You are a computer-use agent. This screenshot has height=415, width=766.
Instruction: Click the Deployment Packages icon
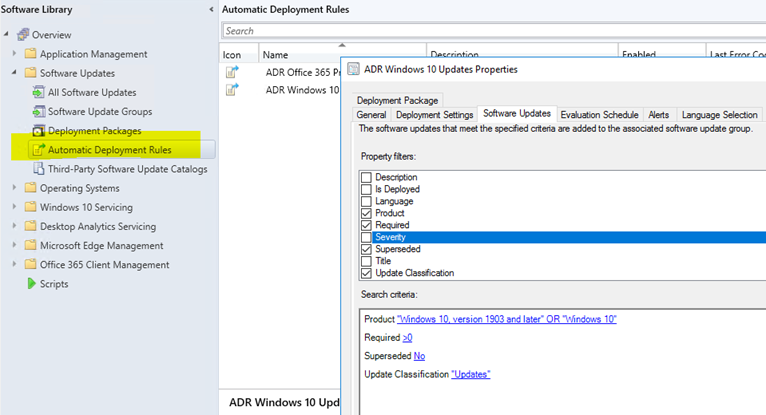click(x=38, y=130)
